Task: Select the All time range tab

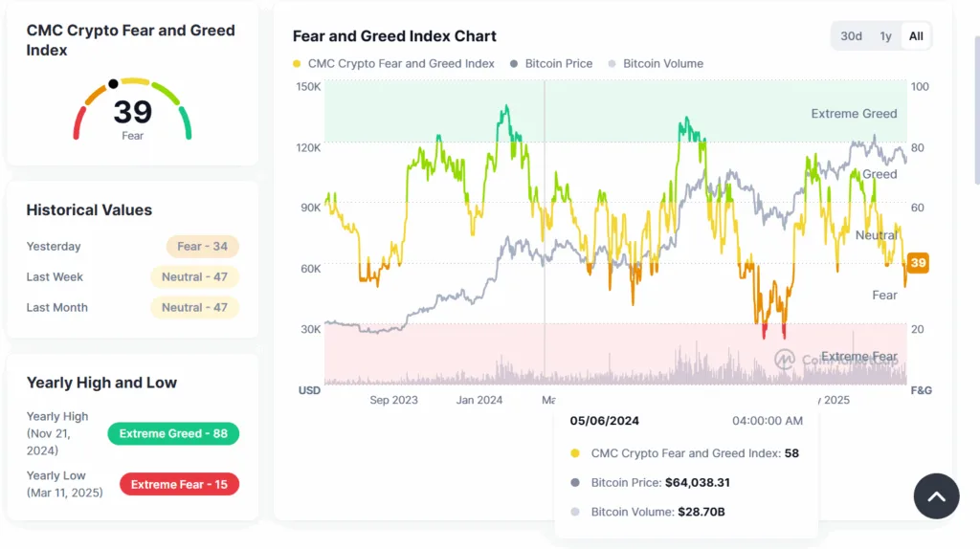Action: point(916,36)
